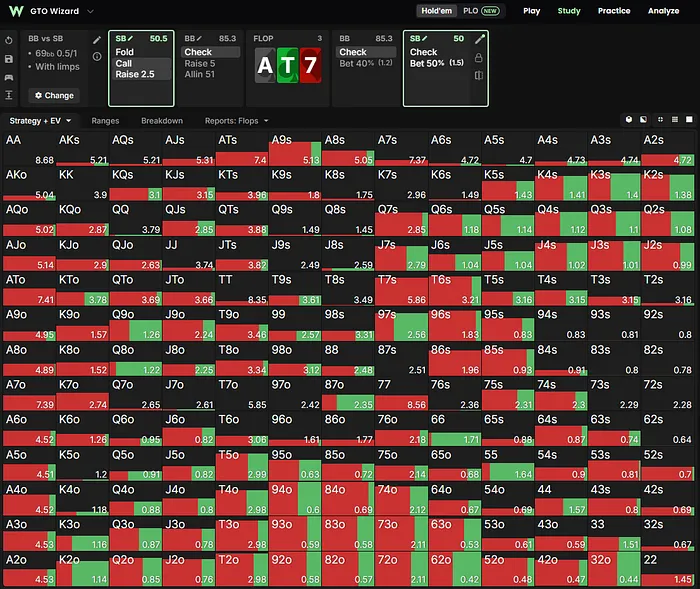Click the reset spot circular arrow icon

(8, 40)
